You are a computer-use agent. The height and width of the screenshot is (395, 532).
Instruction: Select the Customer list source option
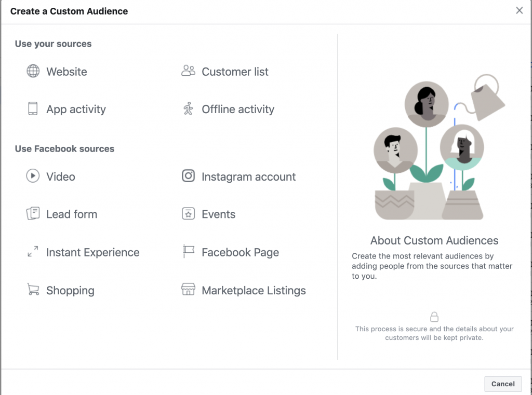click(224, 72)
